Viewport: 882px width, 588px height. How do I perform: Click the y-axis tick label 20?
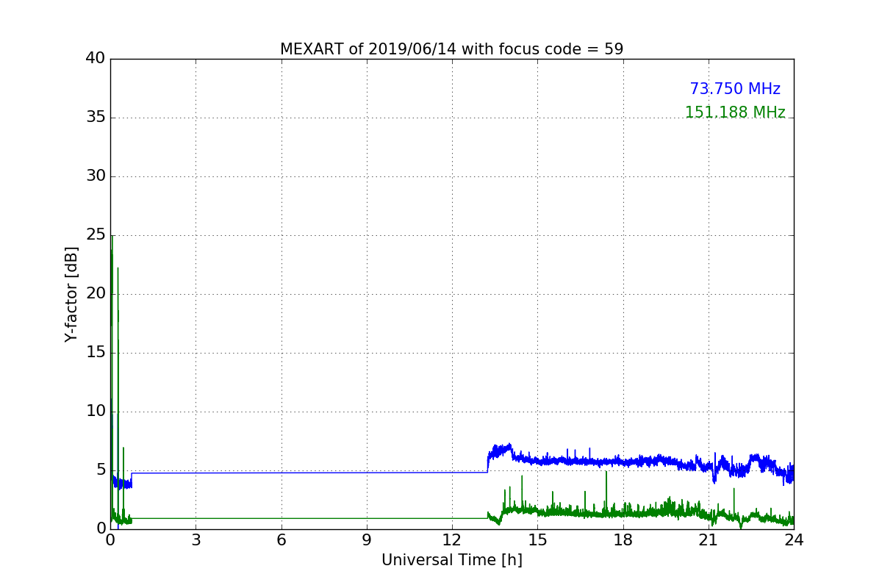(96, 294)
